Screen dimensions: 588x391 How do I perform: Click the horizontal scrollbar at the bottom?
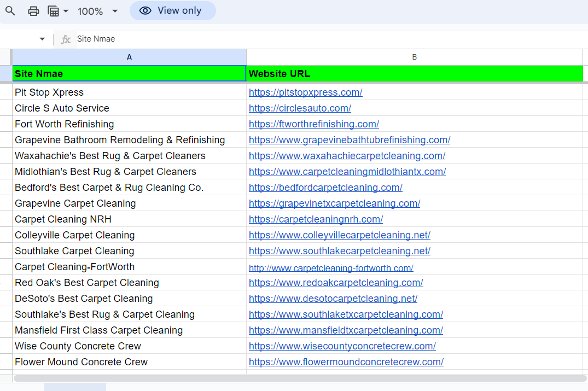click(300, 378)
